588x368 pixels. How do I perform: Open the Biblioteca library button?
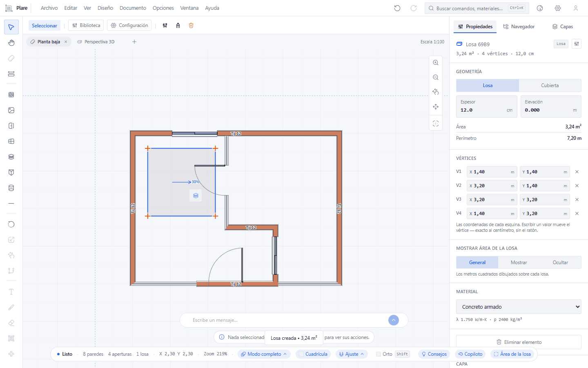pyautogui.click(x=86, y=25)
